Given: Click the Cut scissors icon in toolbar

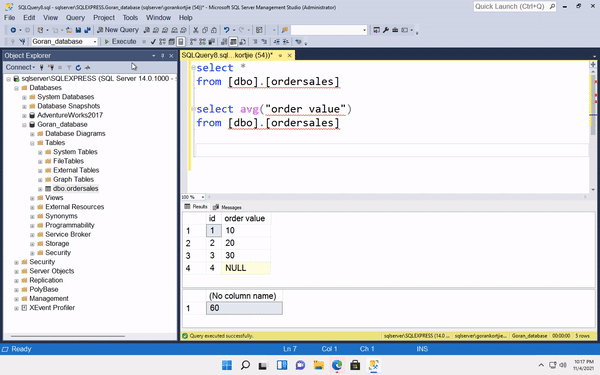Looking at the screenshot, I should [196, 30].
